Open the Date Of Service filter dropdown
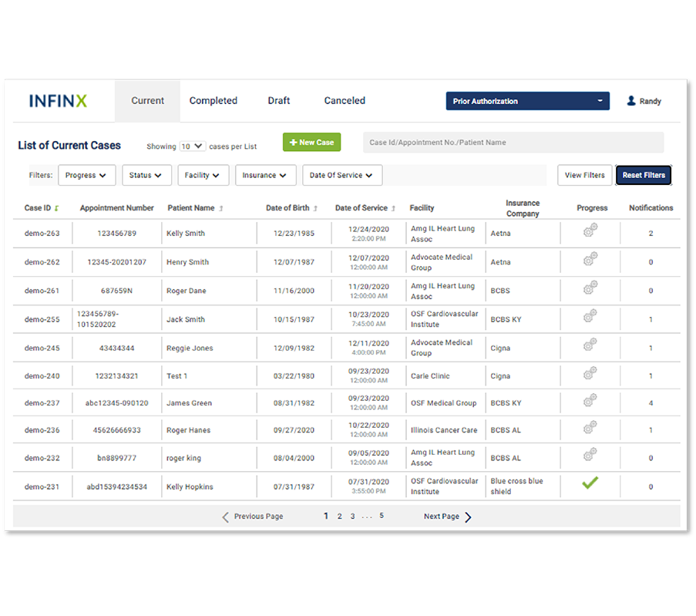Image resolution: width=696 pixels, height=616 pixels. pyautogui.click(x=341, y=176)
